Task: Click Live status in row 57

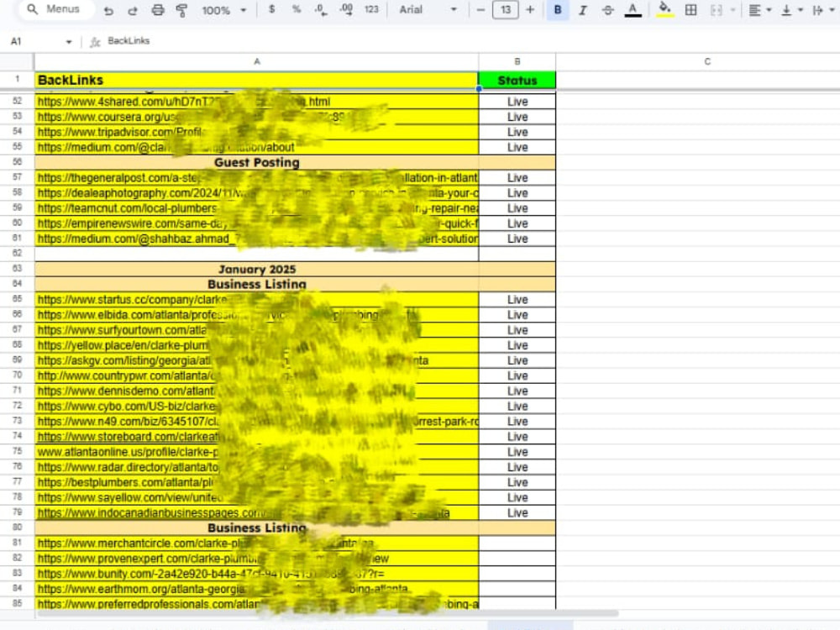Action: (517, 177)
